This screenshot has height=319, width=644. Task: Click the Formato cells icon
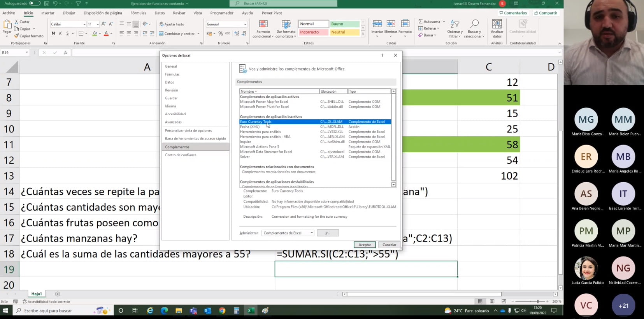(x=405, y=24)
